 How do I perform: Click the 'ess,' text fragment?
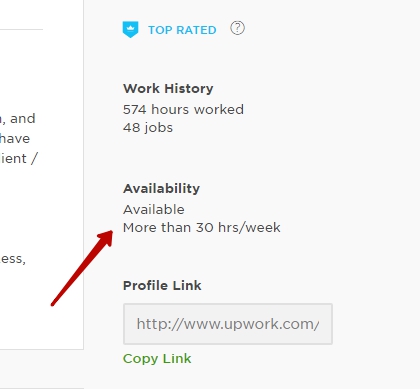(13, 259)
